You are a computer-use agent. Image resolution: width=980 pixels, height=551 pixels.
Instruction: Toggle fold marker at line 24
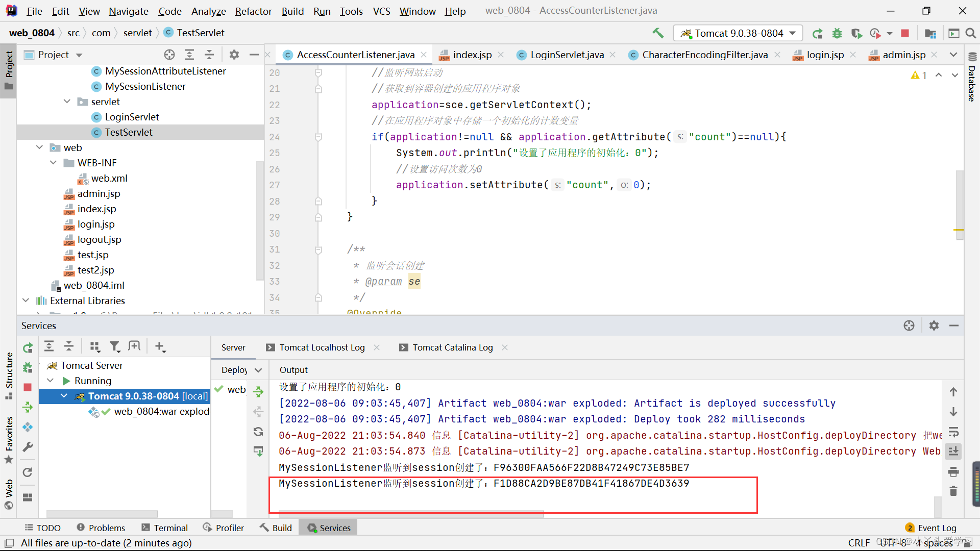318,137
